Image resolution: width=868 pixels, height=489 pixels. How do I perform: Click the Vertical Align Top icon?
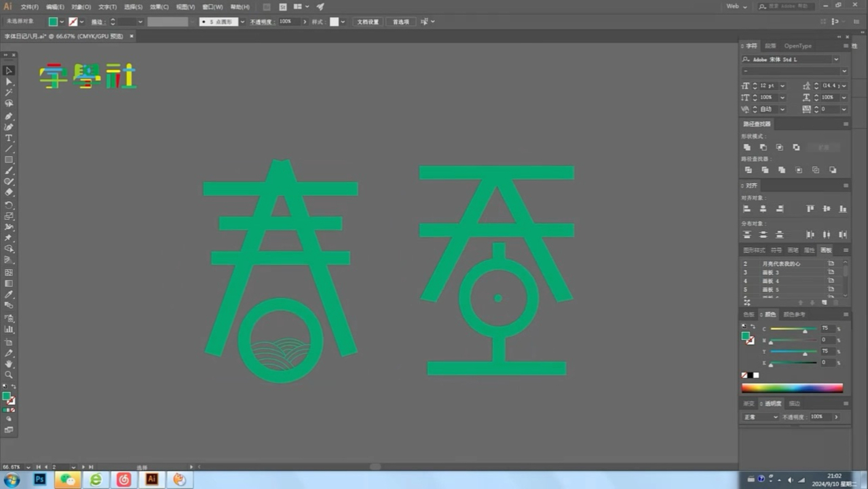point(810,209)
